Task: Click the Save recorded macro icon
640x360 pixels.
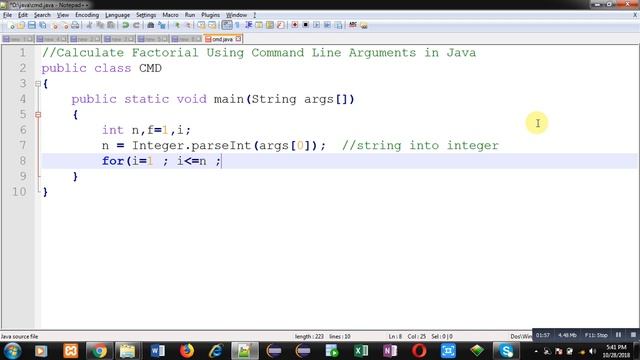Action: point(338,25)
